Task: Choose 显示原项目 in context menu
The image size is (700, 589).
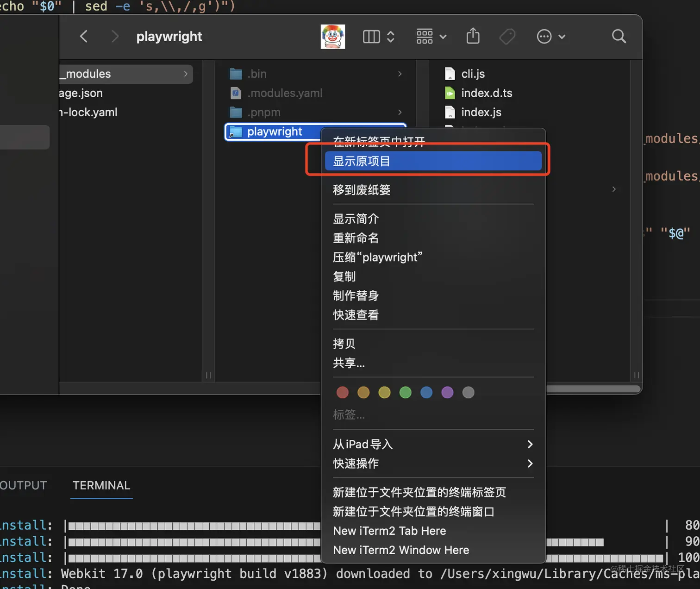Action: coord(433,161)
